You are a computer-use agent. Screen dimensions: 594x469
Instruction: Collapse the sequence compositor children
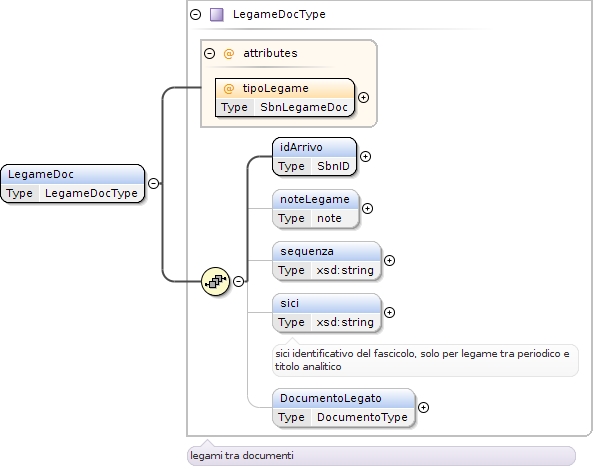tap(238, 281)
